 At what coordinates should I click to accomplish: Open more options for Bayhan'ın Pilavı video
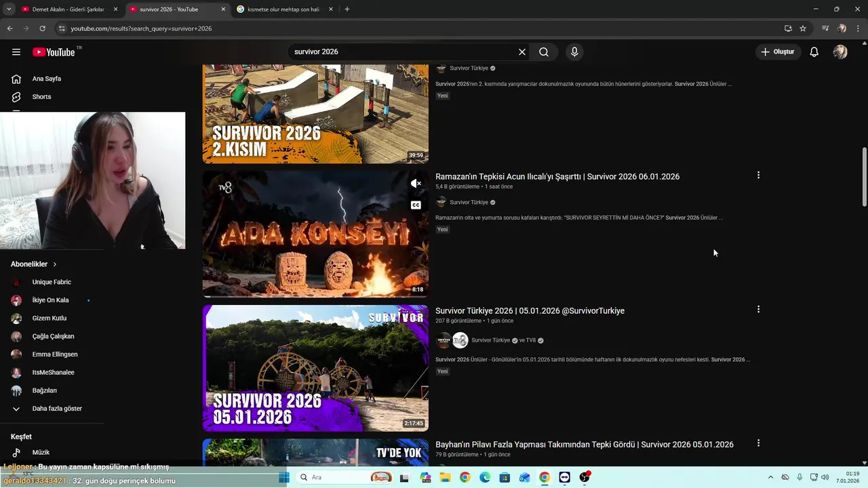click(x=758, y=443)
